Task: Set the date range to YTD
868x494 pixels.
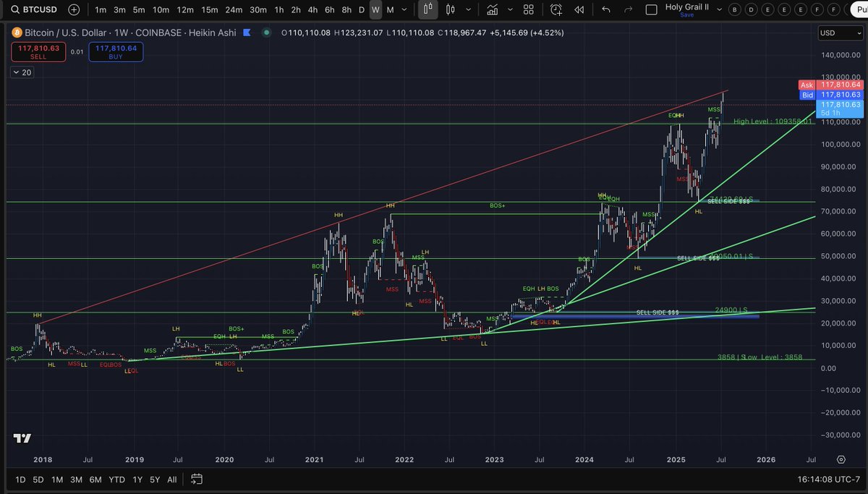Action: click(116, 480)
